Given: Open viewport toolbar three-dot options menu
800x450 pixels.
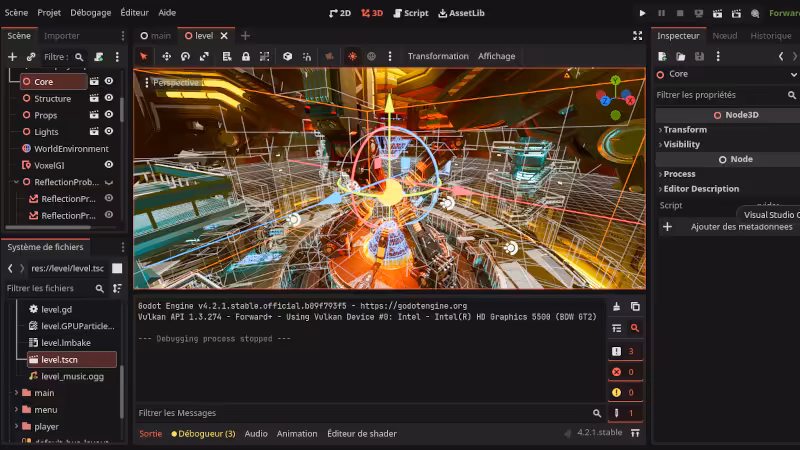Looking at the screenshot, I should click(x=390, y=56).
